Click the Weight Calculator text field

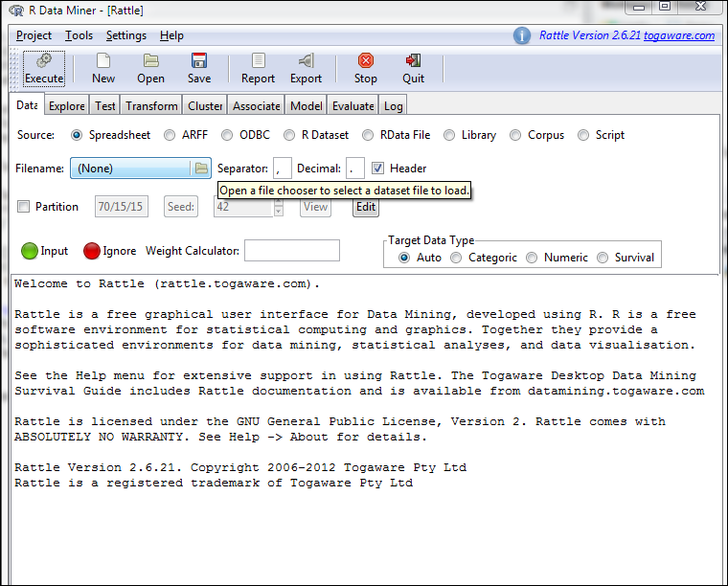(292, 251)
